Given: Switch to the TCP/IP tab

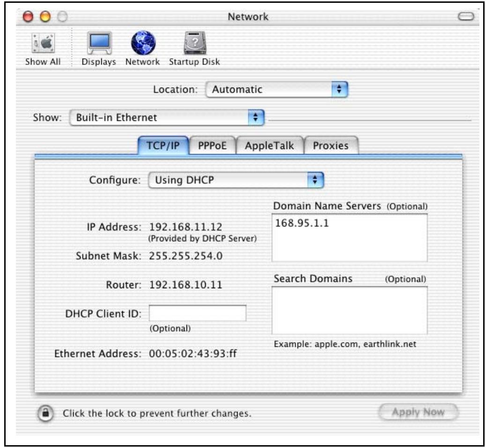Looking at the screenshot, I should 163,145.
